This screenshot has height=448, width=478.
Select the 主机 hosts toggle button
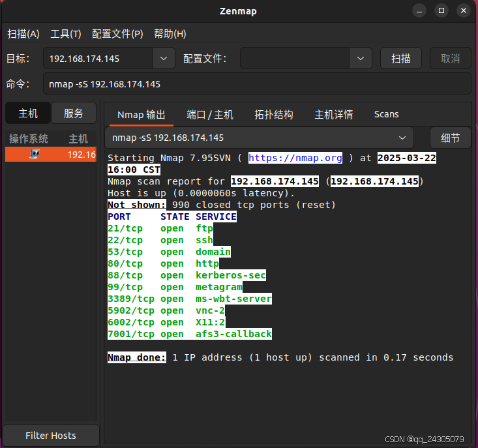coord(28,113)
